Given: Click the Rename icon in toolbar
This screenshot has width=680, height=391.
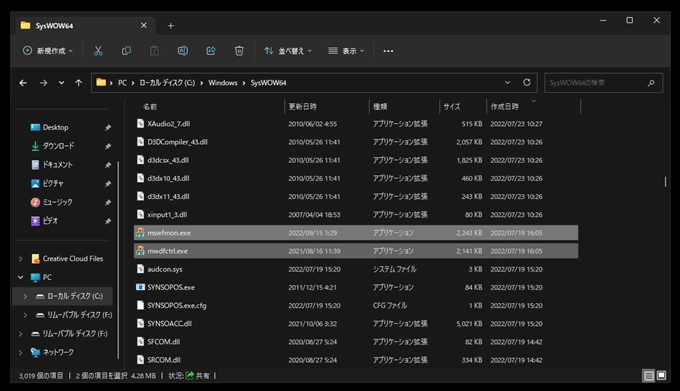Looking at the screenshot, I should point(183,51).
